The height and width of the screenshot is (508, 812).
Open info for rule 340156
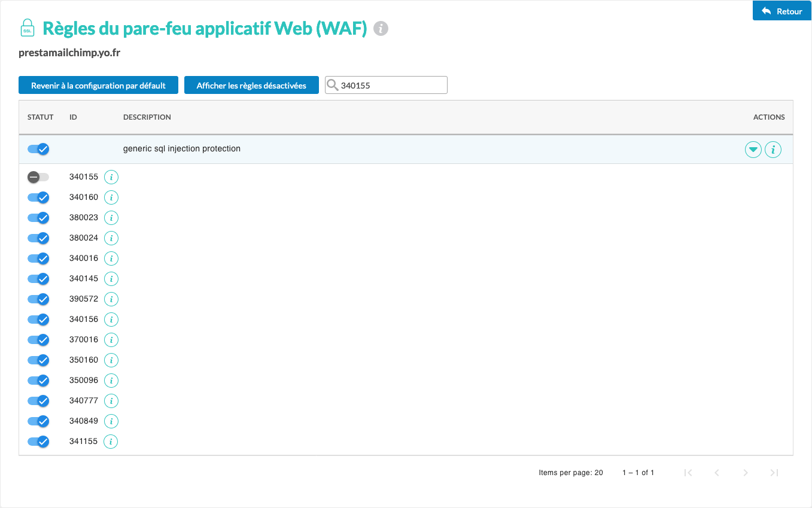click(x=111, y=320)
